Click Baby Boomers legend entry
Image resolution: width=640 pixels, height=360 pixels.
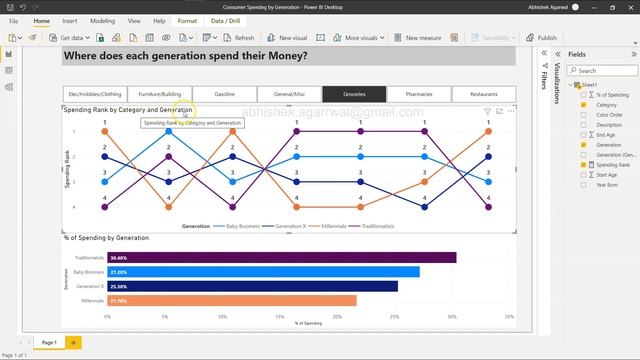pyautogui.click(x=236, y=226)
